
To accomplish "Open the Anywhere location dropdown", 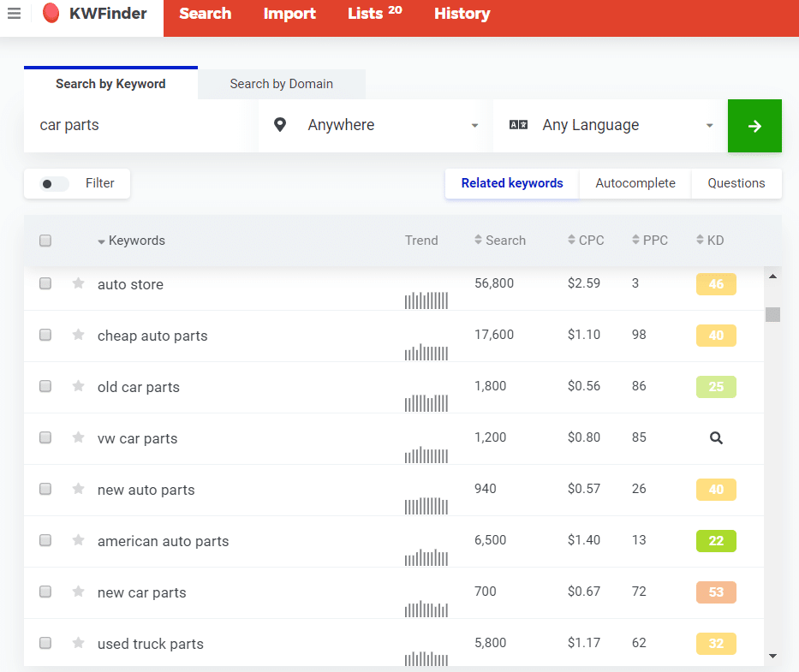I will pos(375,126).
